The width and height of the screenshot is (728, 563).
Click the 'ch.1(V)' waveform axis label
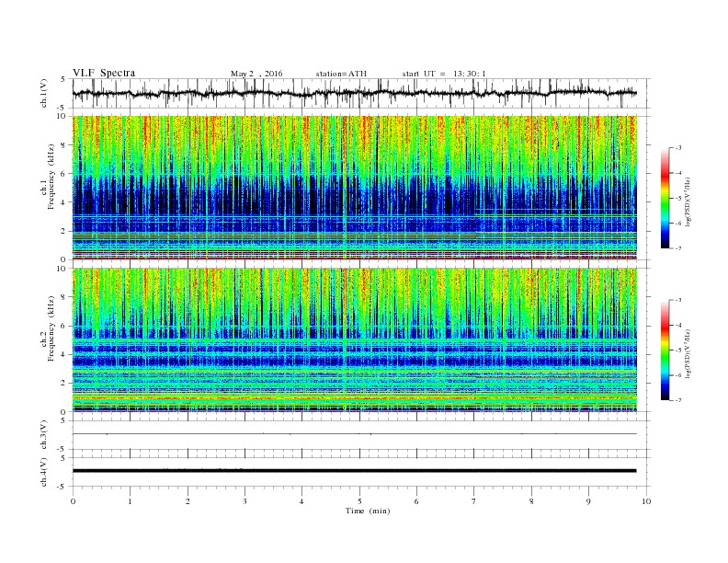tap(44, 93)
